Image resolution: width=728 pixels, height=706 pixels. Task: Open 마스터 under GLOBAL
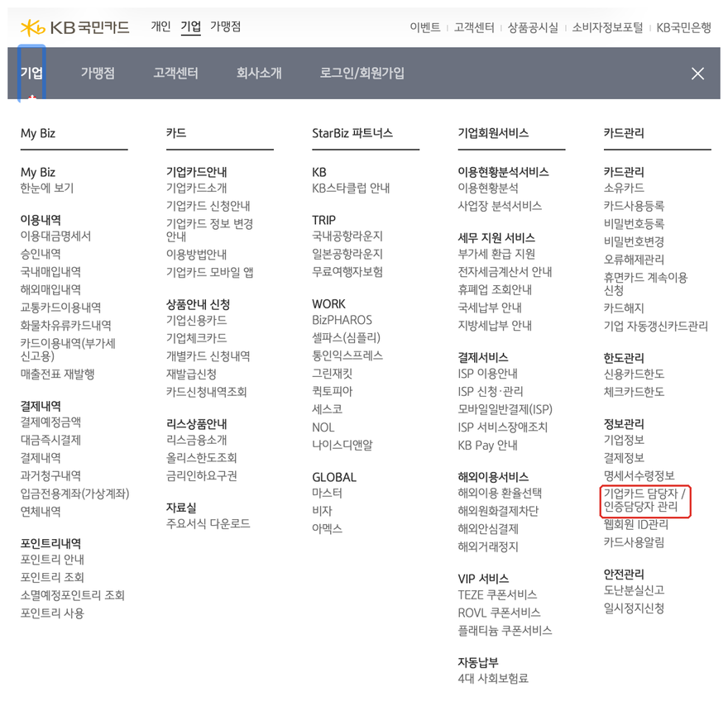pos(327,493)
